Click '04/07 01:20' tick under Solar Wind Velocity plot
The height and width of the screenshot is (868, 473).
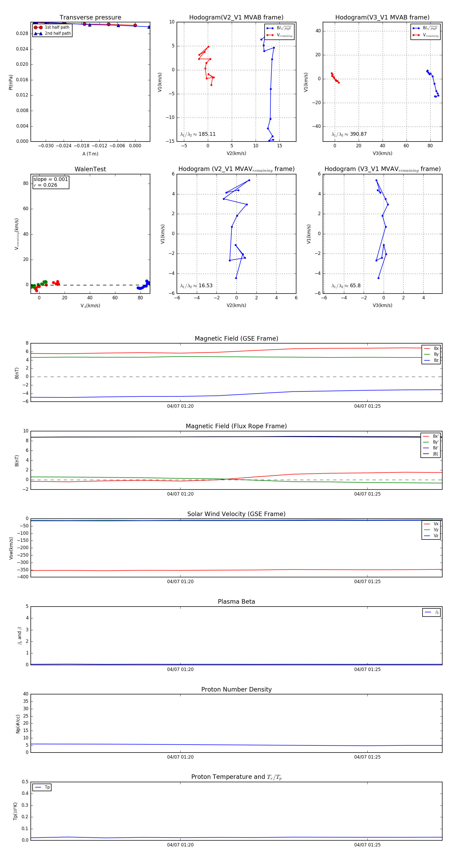[x=180, y=582]
